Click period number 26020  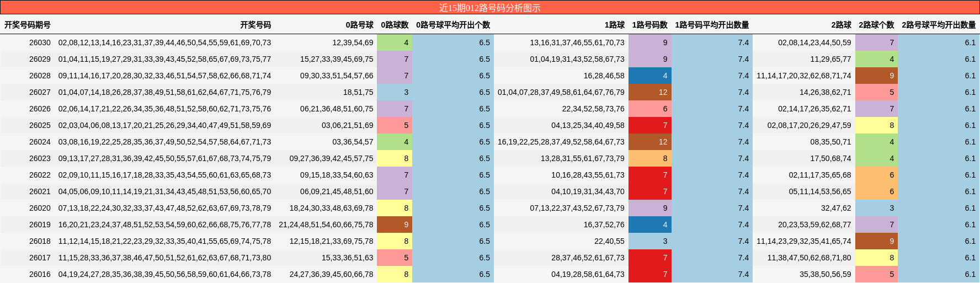[x=40, y=208]
